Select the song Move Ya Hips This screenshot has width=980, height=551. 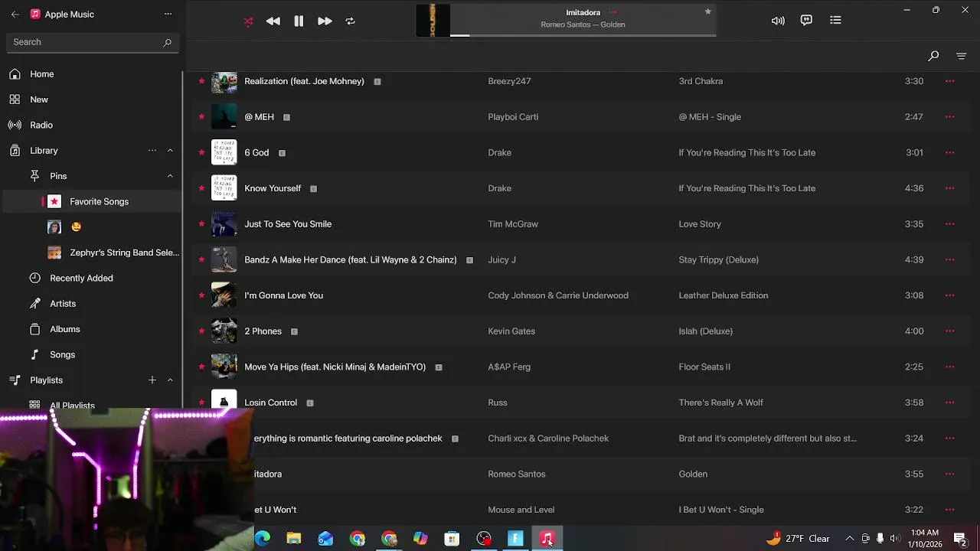click(x=335, y=367)
